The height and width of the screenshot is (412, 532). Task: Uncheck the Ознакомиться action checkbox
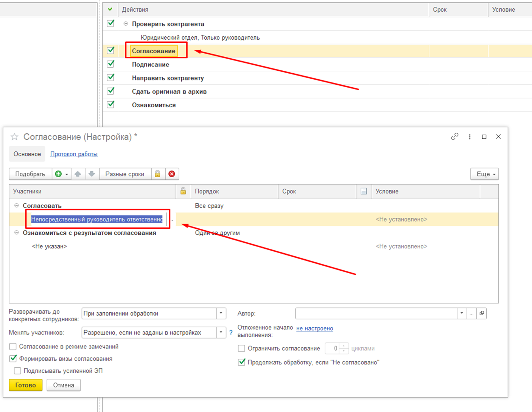[111, 104]
